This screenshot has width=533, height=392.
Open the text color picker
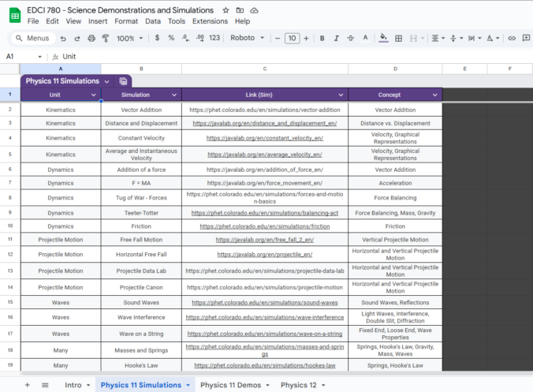[365, 38]
